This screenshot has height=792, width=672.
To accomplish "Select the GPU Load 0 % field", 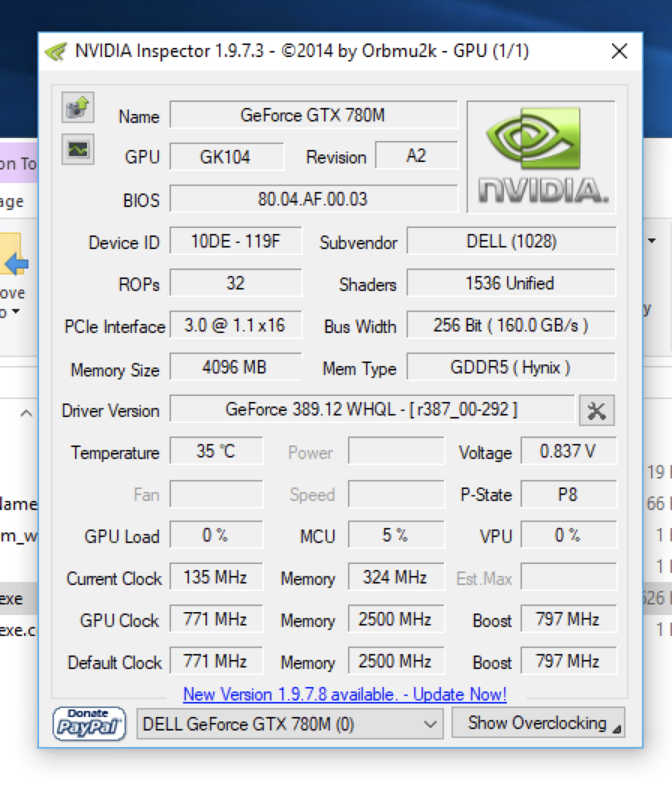I will (216, 535).
